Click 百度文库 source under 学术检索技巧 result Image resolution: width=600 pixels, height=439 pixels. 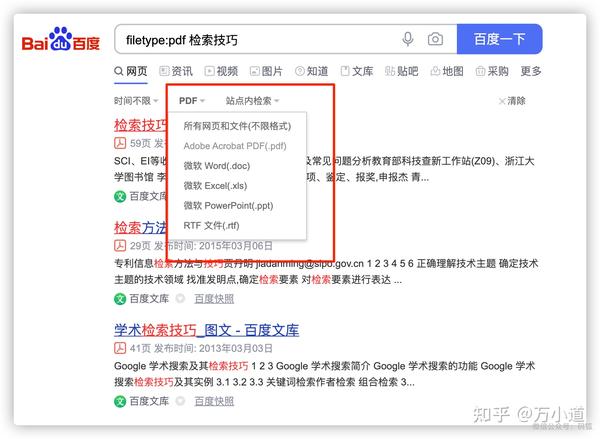pyautogui.click(x=141, y=401)
